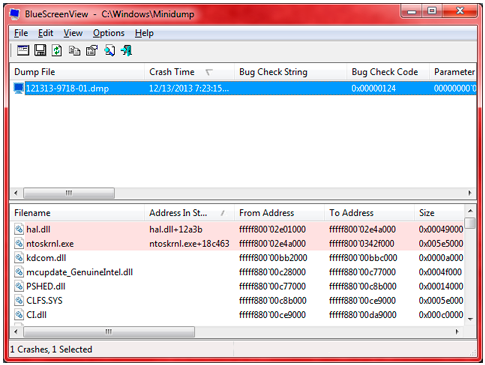Viewport: 485px width, 365px height.
Task: Sort by Dump File column header
Action: (x=77, y=72)
